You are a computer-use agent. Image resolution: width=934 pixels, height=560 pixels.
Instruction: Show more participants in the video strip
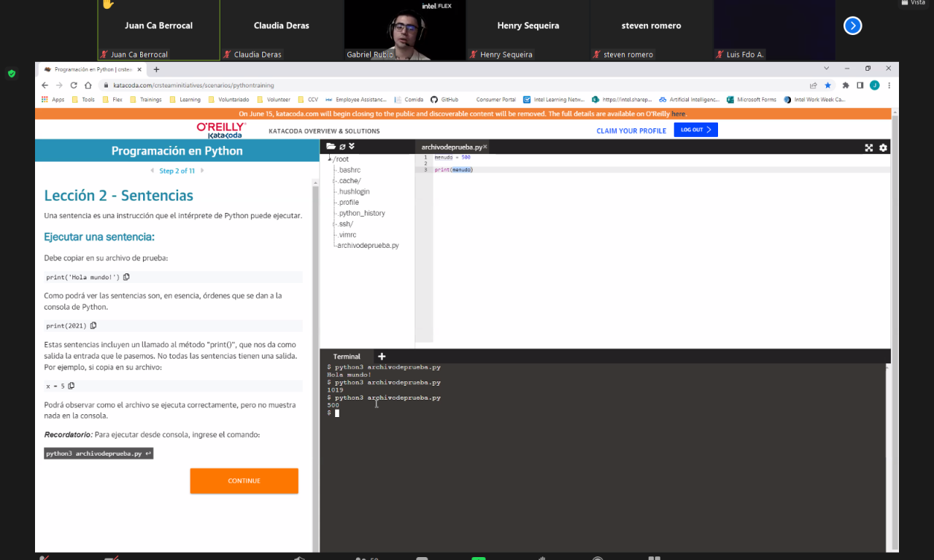(x=852, y=26)
